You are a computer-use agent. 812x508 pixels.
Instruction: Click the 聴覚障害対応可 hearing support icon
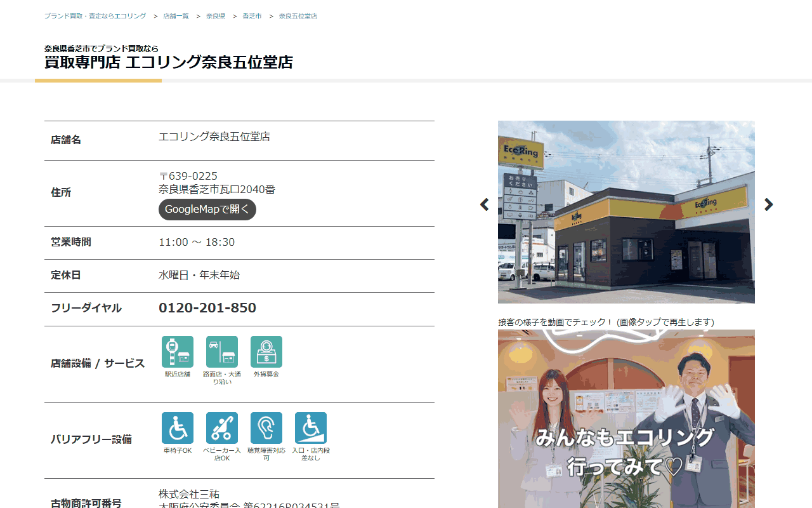(x=266, y=428)
